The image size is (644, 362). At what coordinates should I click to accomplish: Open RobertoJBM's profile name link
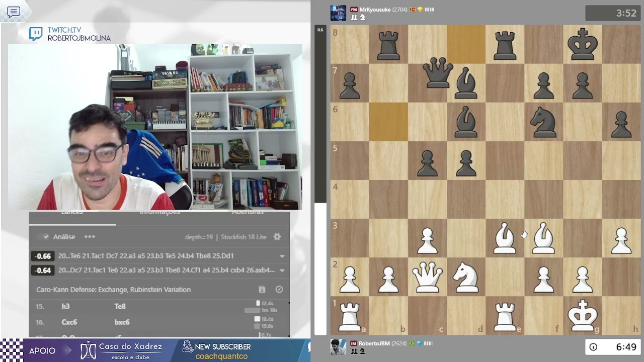coord(374,343)
